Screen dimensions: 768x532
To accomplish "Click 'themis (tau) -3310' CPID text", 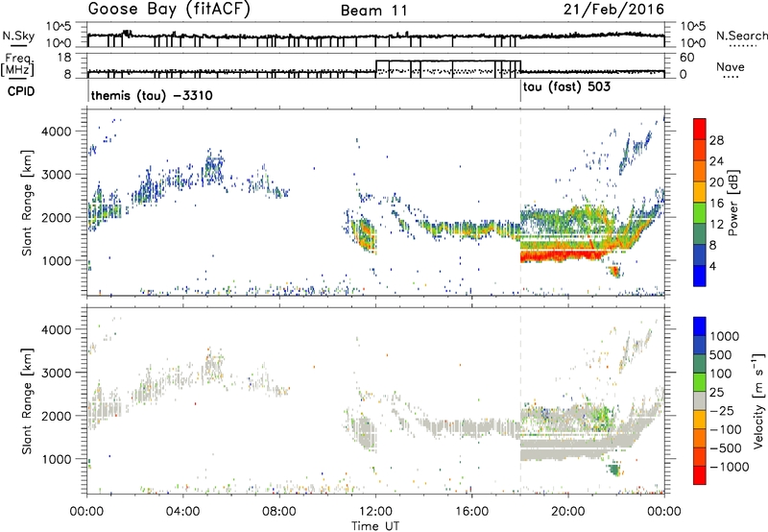I will (x=152, y=95).
